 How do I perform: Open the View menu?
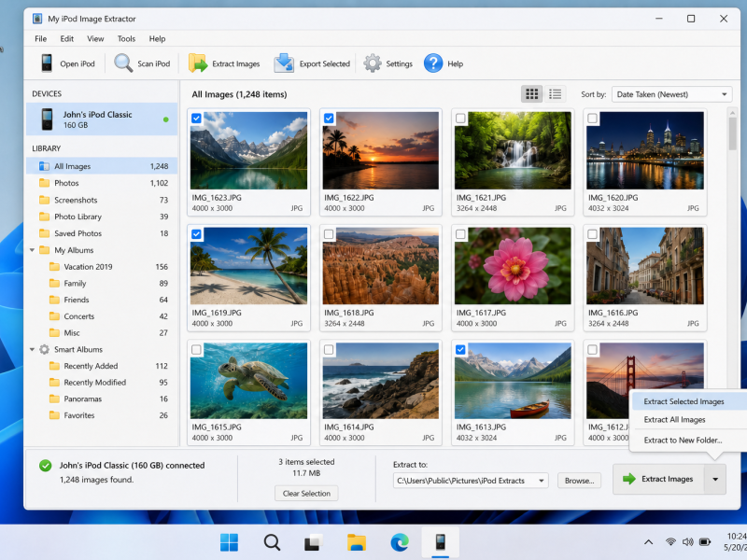pos(95,38)
